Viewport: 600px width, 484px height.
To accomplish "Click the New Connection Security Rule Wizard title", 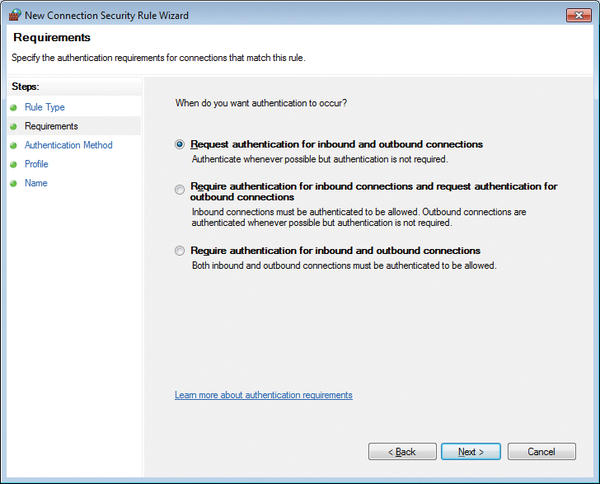I will click(106, 15).
